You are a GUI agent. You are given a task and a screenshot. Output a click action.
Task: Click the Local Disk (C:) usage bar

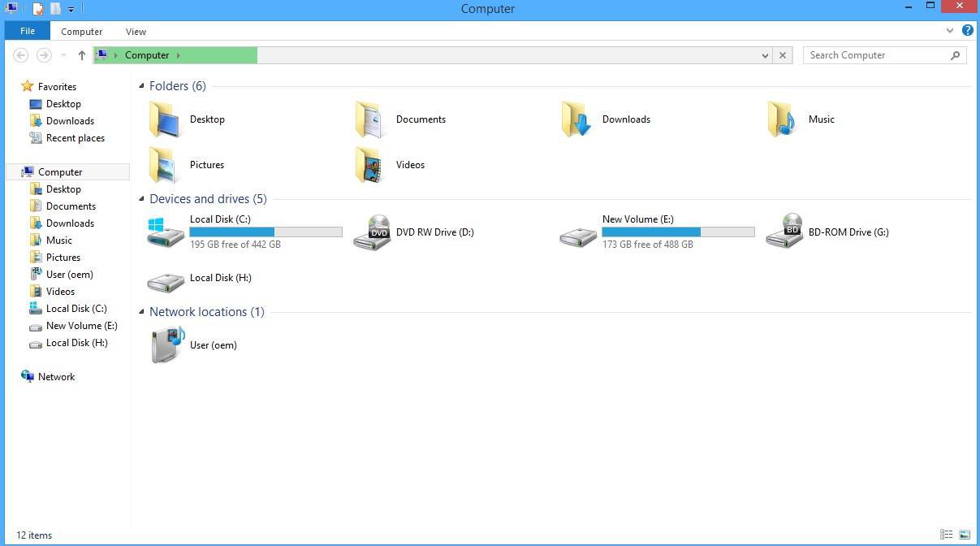[x=266, y=232]
